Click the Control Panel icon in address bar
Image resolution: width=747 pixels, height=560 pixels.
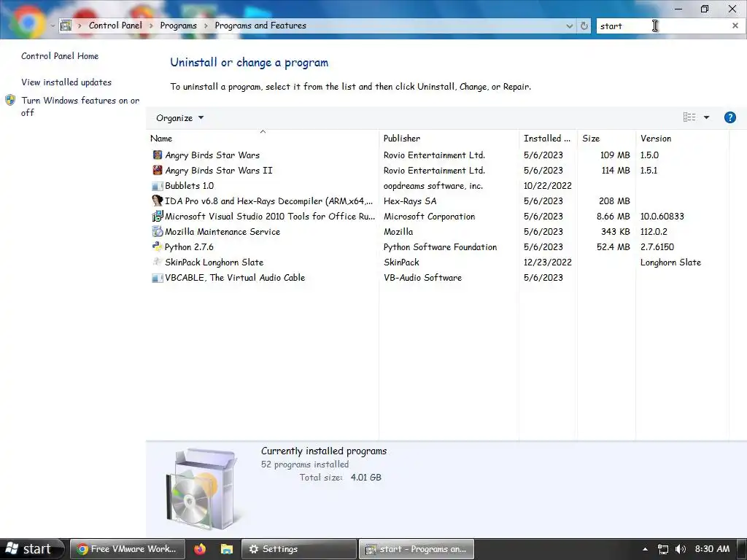pos(66,26)
